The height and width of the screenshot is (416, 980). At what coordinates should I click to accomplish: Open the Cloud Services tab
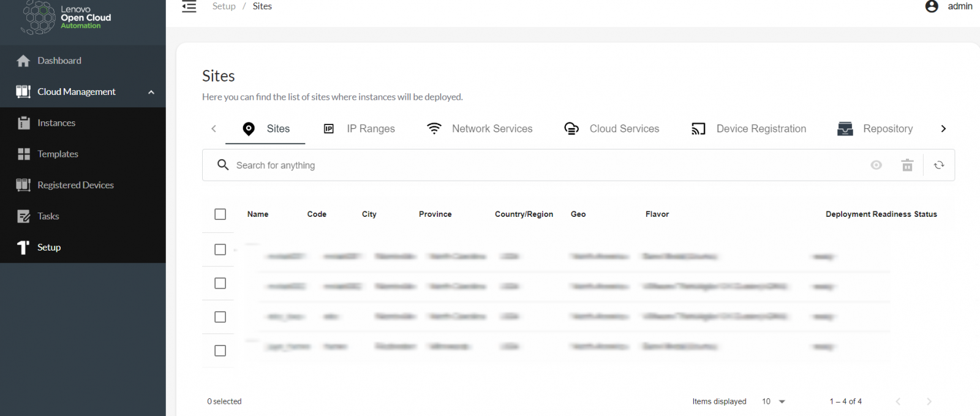point(611,129)
